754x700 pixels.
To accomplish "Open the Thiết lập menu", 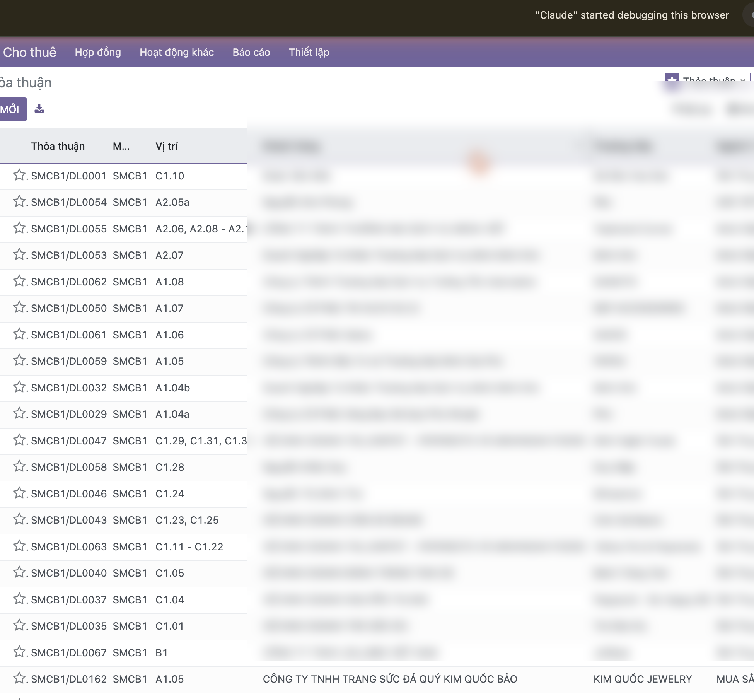I will tap(309, 52).
